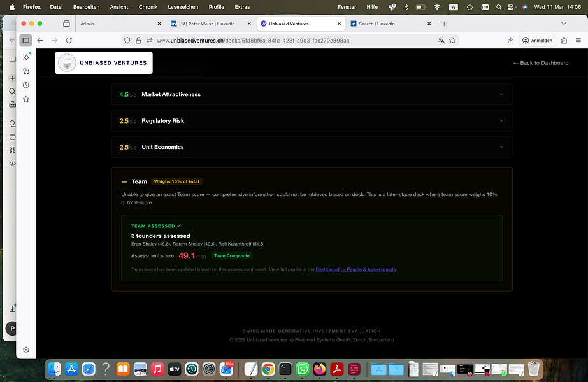Open the Datei menu
588x382 pixels.
pos(56,7)
